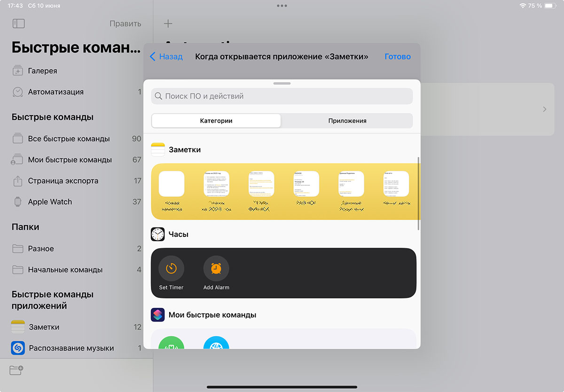Select Автоматизация label in sidebar

[x=56, y=92]
